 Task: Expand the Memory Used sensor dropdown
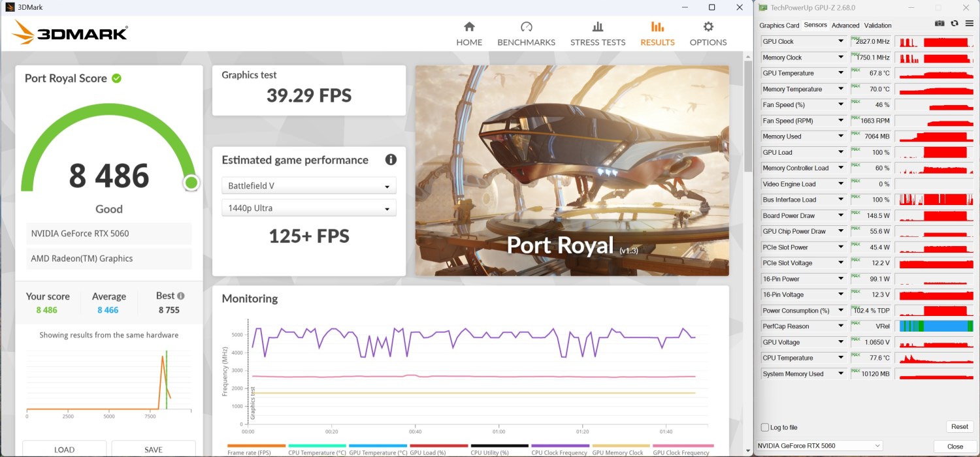point(841,136)
